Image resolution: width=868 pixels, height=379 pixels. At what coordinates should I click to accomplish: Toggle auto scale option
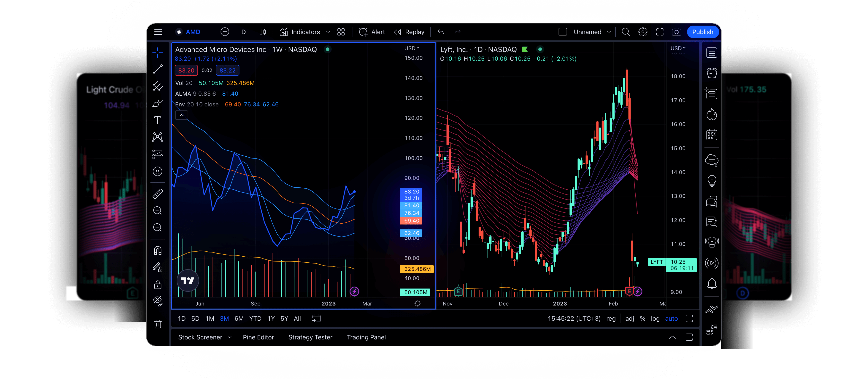tap(671, 318)
